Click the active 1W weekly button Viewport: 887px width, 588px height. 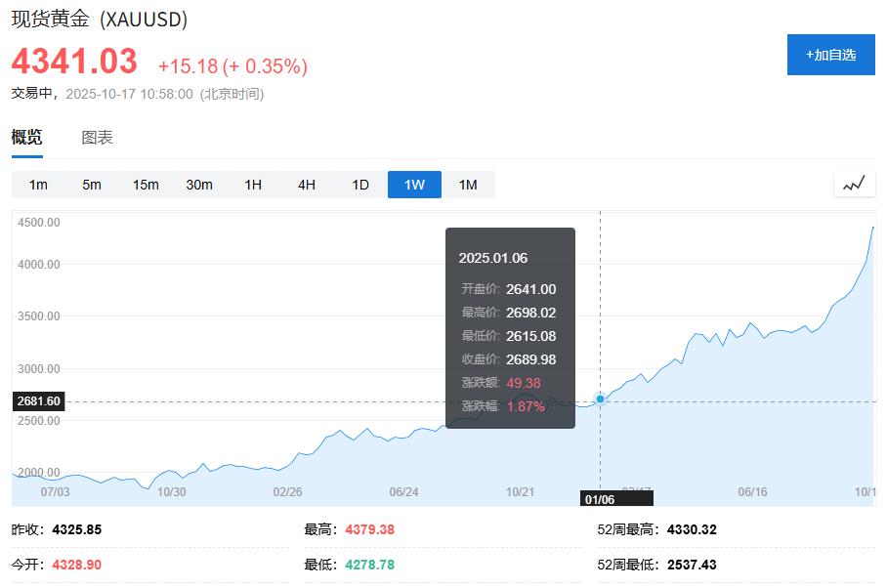[414, 185]
